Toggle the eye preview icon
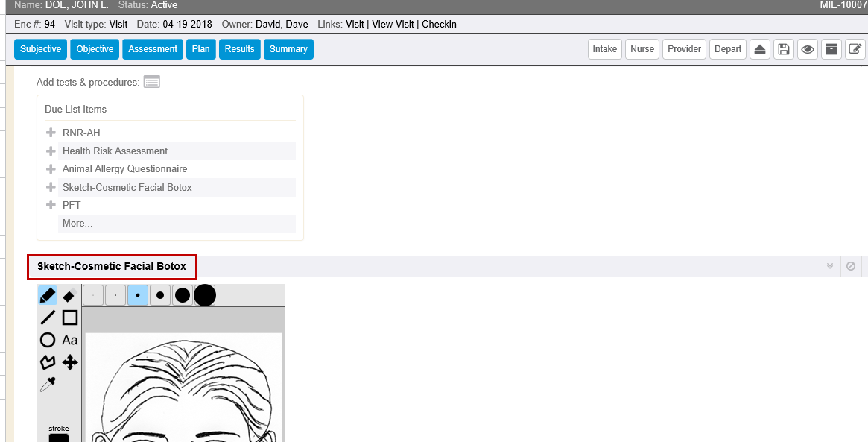The height and width of the screenshot is (442, 868). tap(807, 49)
